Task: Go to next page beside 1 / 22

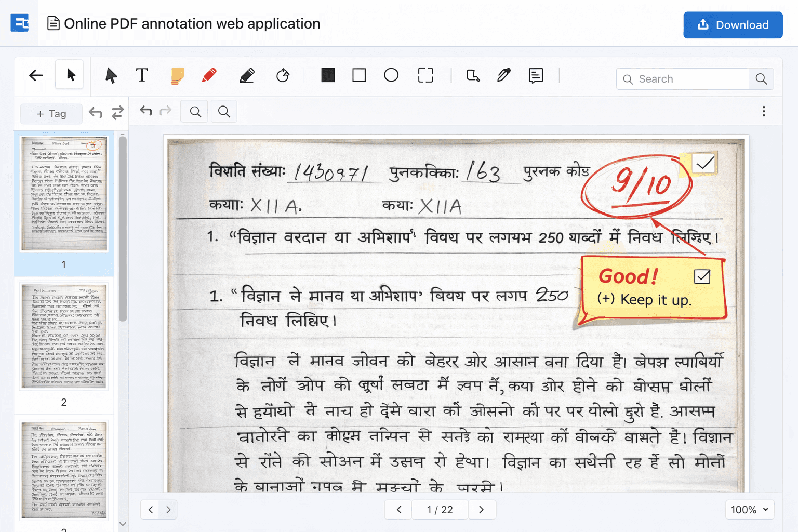Action: pyautogui.click(x=482, y=510)
